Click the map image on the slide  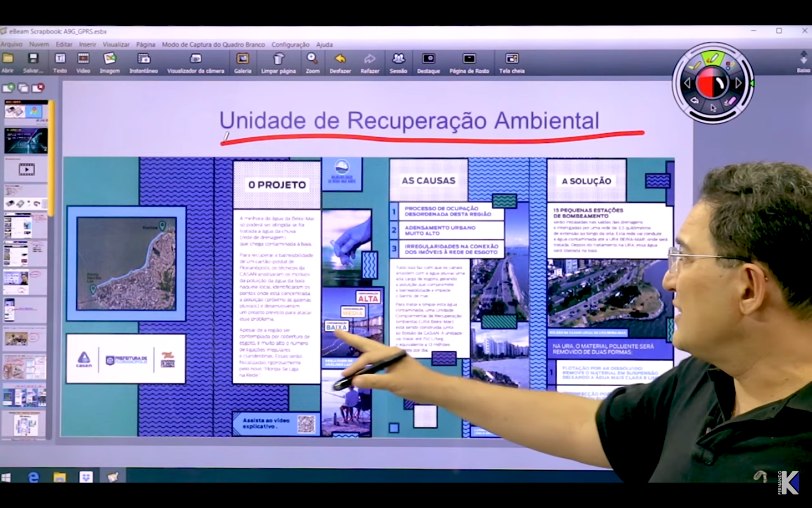tap(126, 264)
